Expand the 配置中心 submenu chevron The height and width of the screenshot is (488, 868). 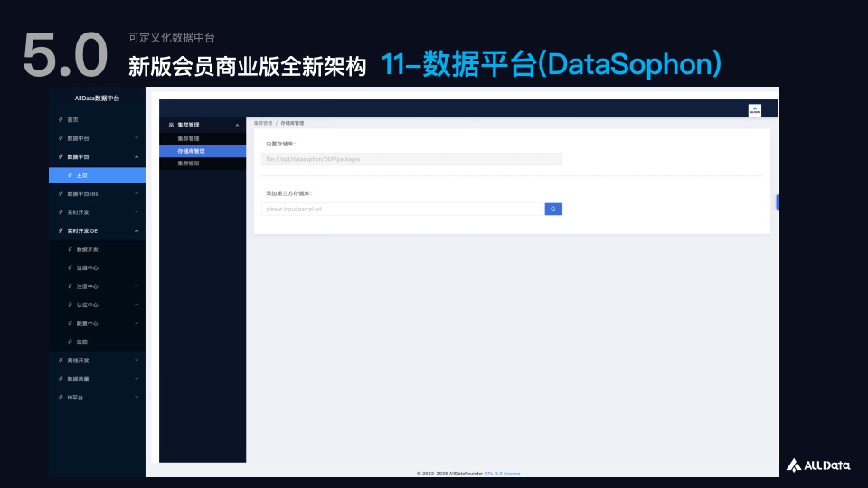pos(137,324)
